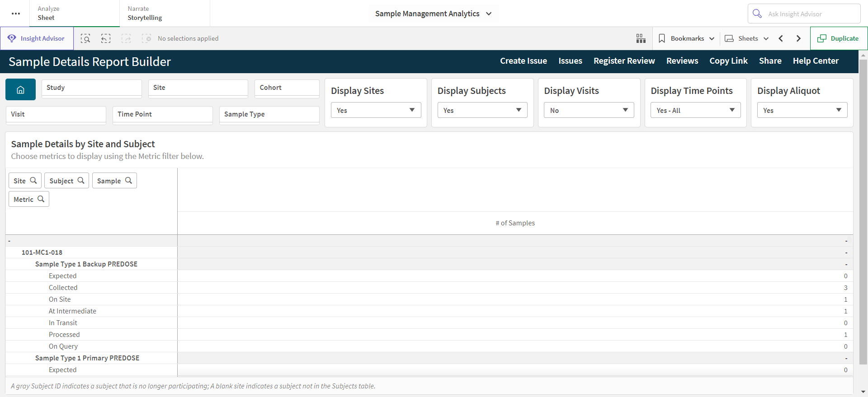Click the # of Samples column header
Viewport: 868px width, 397px height.
point(515,223)
